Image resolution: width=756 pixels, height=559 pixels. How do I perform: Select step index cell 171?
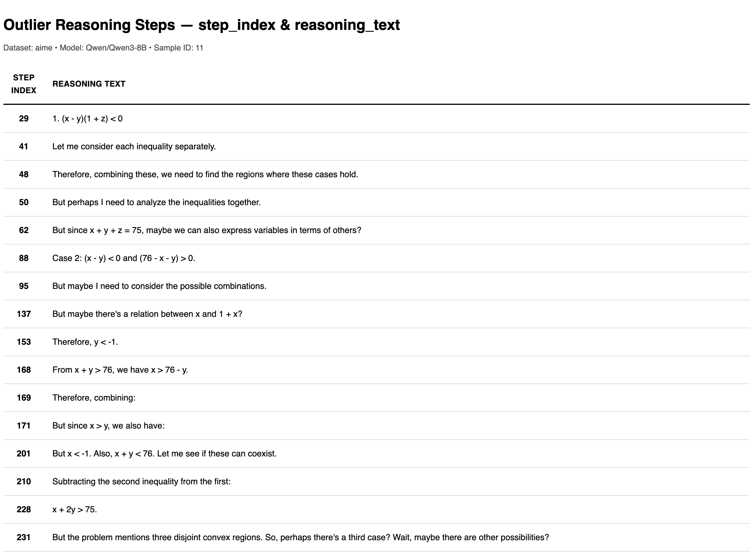click(24, 426)
